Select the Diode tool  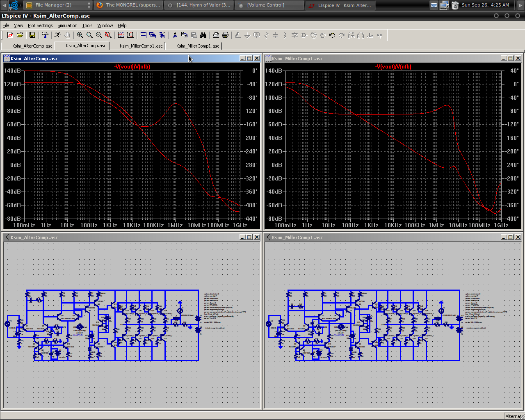(x=294, y=35)
